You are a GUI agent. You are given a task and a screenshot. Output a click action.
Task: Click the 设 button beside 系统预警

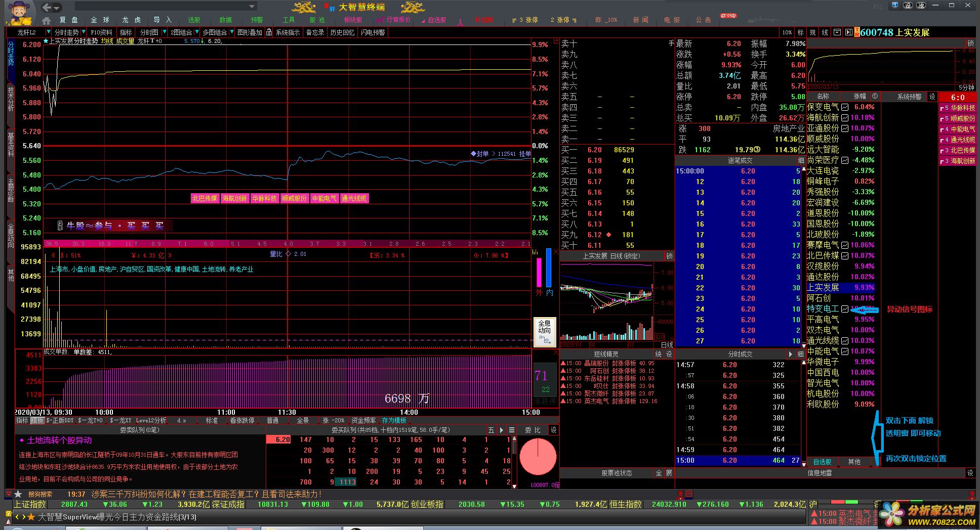[x=932, y=97]
